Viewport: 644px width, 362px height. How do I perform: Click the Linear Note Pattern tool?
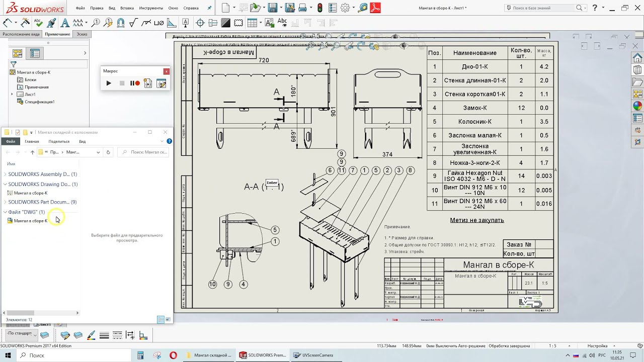pos(77,23)
